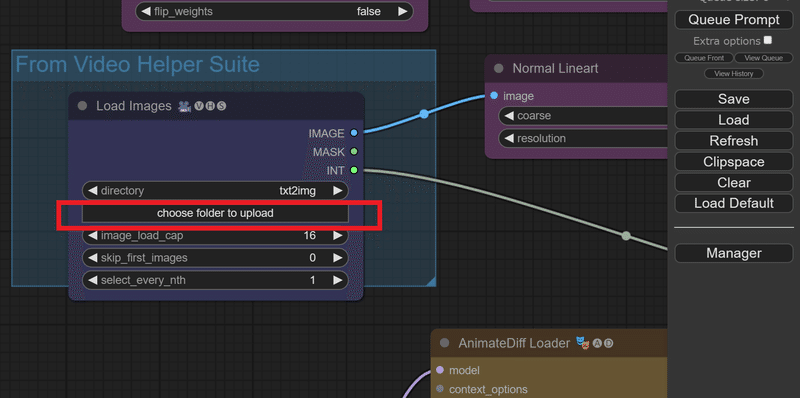Click the AnimateDiff masks emoji icon

click(x=582, y=343)
